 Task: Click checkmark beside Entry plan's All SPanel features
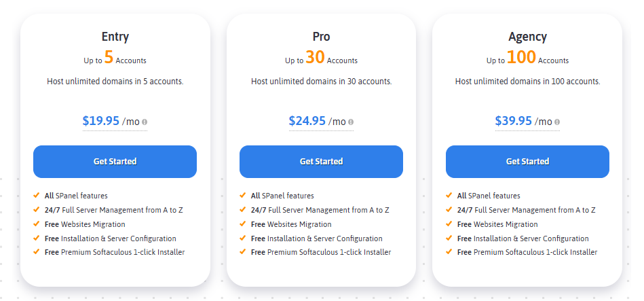tap(36, 196)
